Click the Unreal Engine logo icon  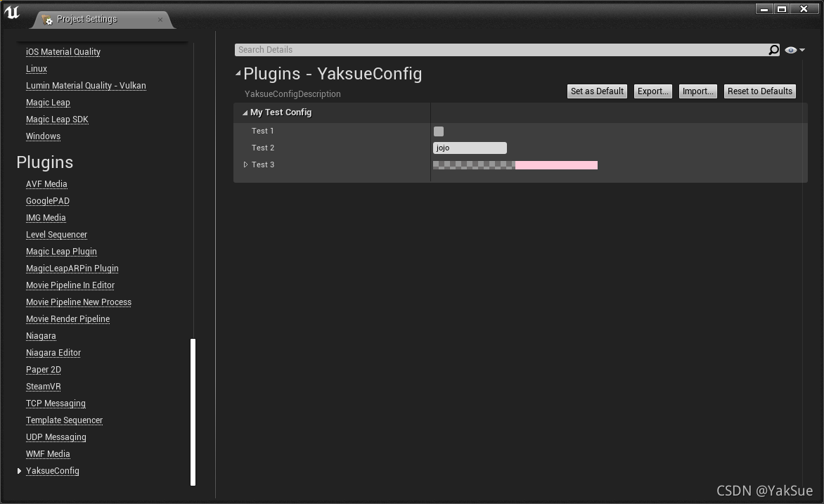(x=11, y=12)
